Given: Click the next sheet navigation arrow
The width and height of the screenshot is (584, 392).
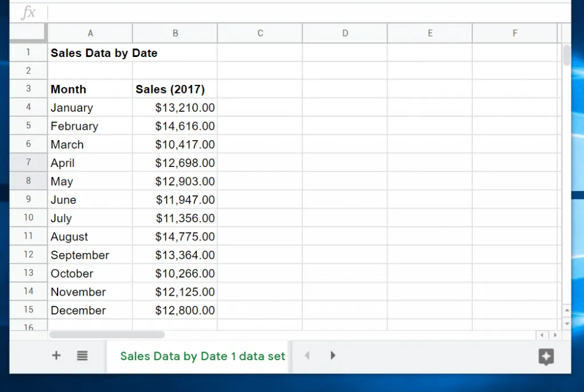Looking at the screenshot, I should [x=334, y=355].
